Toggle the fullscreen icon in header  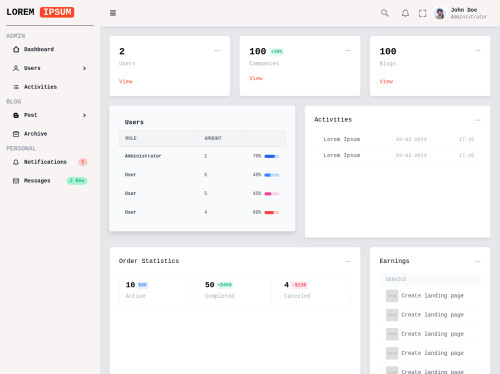(x=422, y=13)
